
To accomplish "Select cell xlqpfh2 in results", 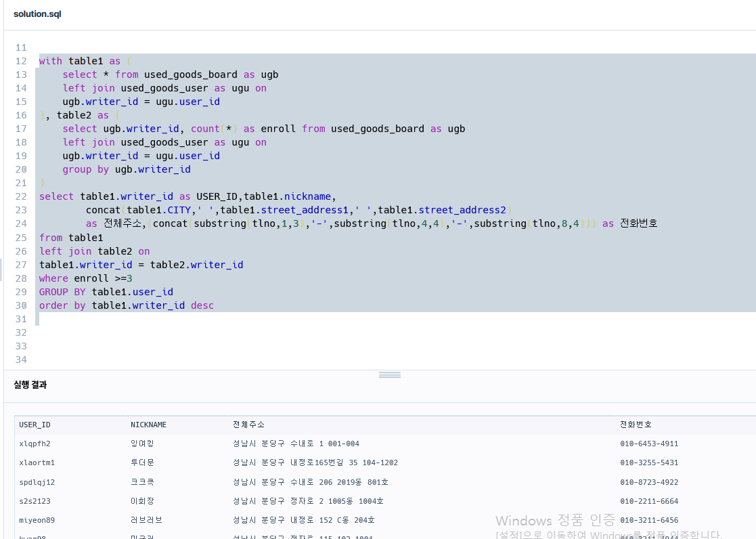I will click(x=35, y=444).
